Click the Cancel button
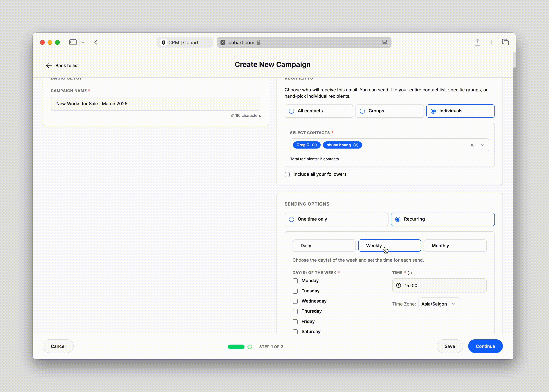The width and height of the screenshot is (549, 392). tap(58, 346)
